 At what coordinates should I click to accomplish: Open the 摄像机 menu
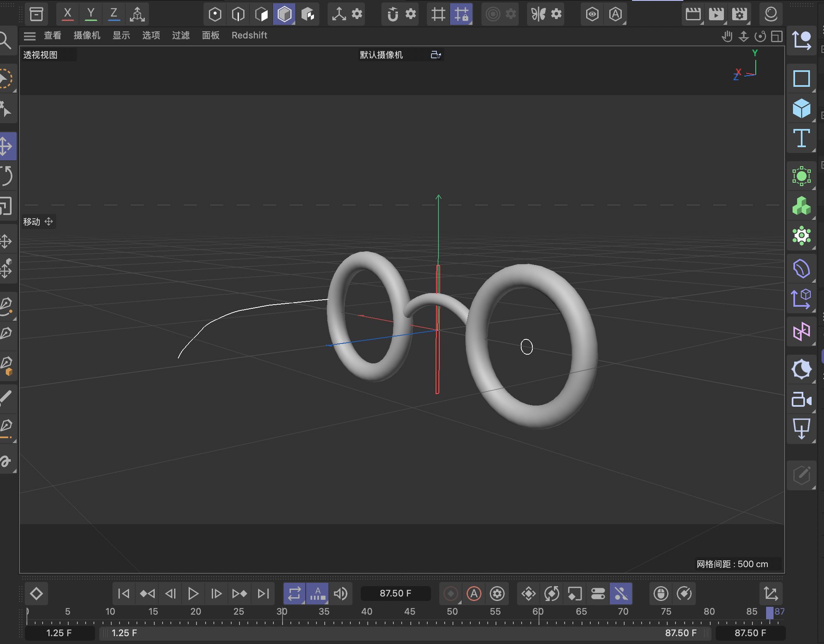[x=87, y=36]
